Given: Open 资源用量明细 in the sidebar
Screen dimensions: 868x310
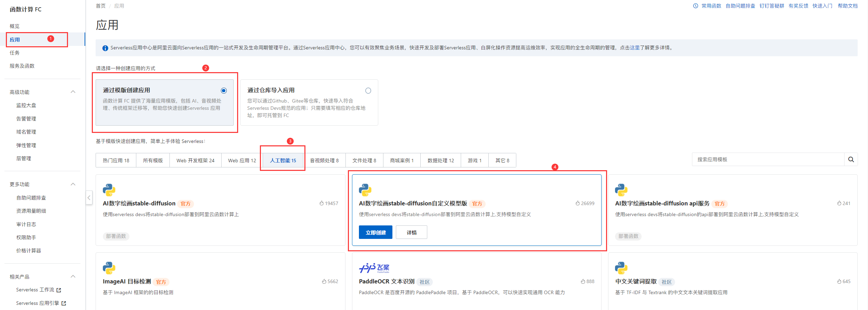Looking at the screenshot, I should (31, 211).
